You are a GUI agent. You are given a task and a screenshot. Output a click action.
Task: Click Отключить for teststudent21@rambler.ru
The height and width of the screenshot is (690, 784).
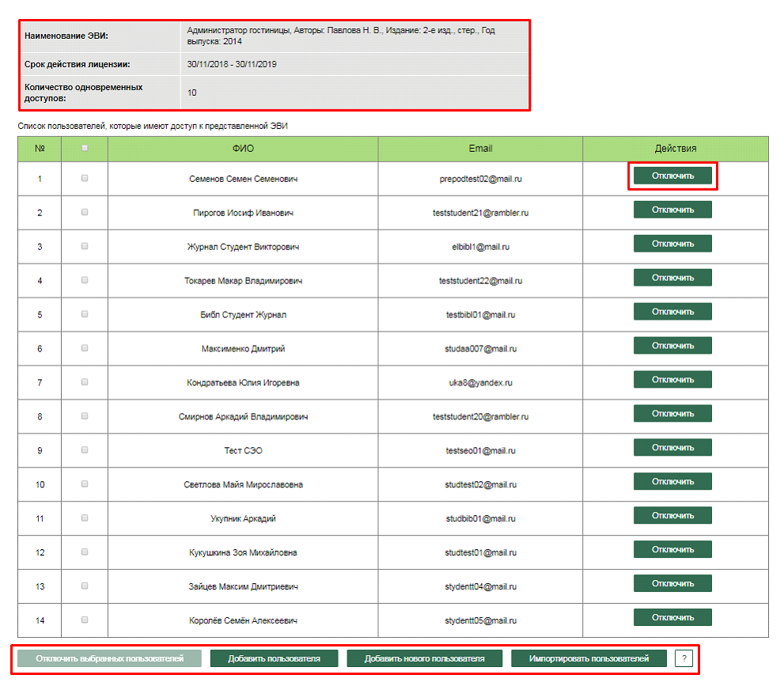click(x=672, y=210)
